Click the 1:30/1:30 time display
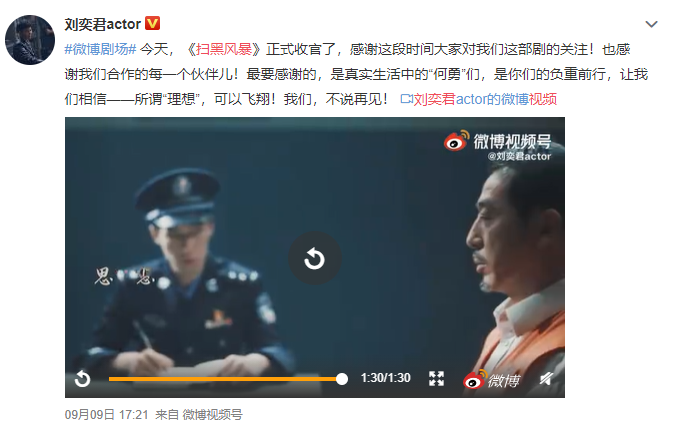Viewport: 675px width, 439px height. [x=386, y=378]
